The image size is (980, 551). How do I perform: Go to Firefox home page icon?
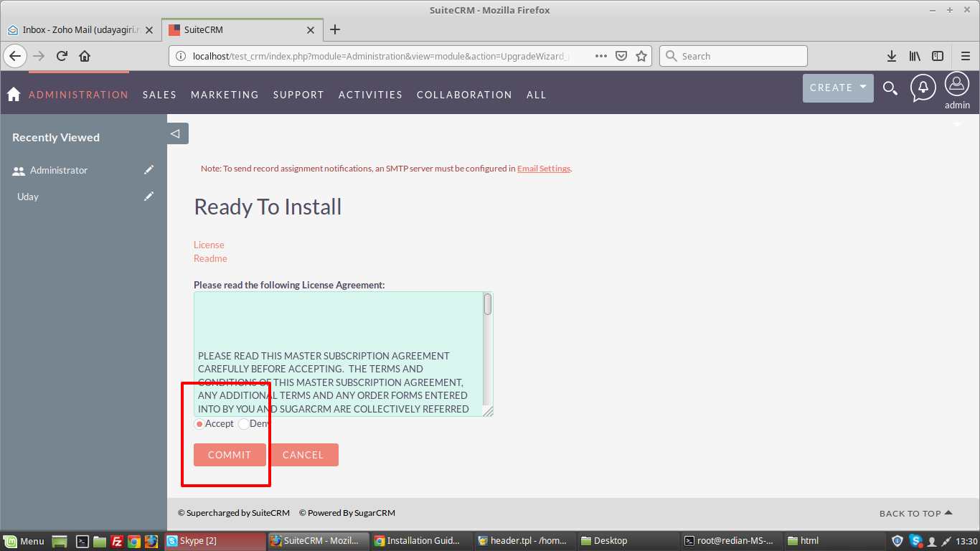tap(85, 56)
